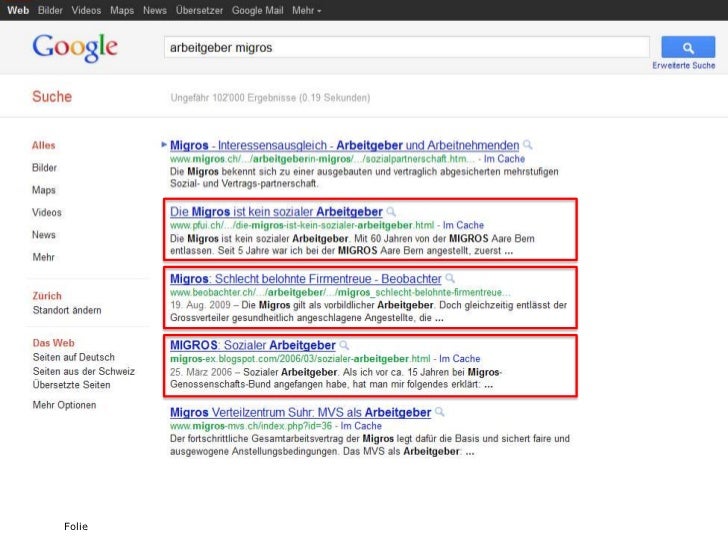Open 'Die Migros ist kein sozialer Arbeitgeber' result
This screenshot has width=728, height=546.
pos(276,212)
